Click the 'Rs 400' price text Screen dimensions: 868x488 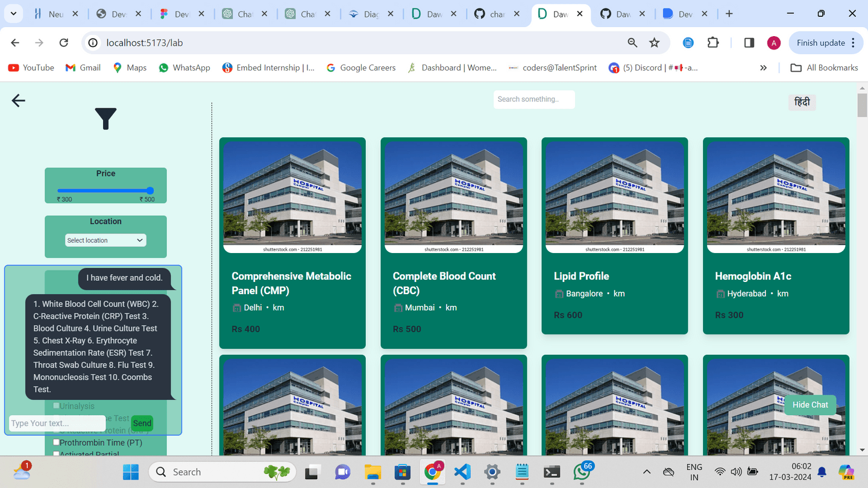(x=245, y=329)
